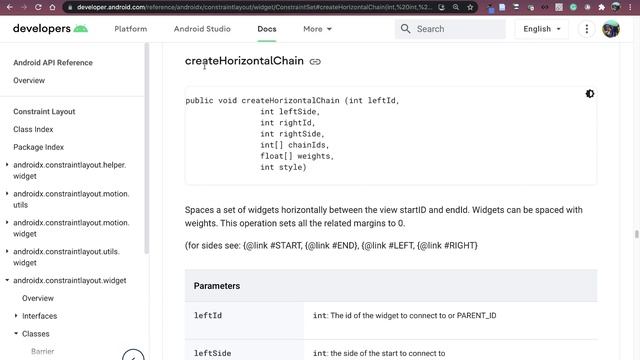Switch to Android Studio tab

click(x=202, y=29)
